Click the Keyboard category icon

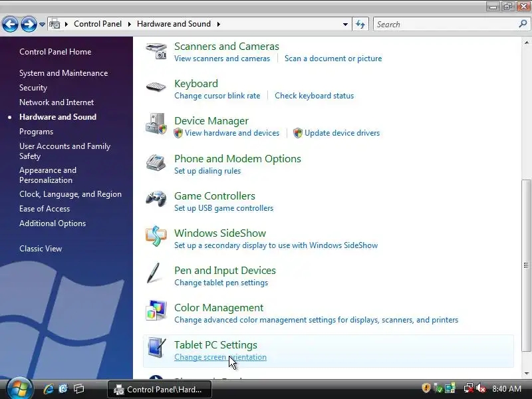(156, 87)
